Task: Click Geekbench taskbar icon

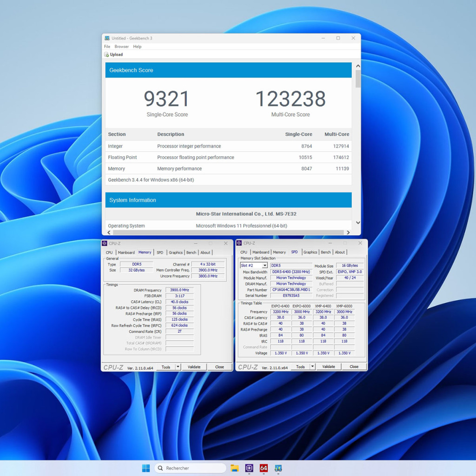Action: tap(278, 468)
